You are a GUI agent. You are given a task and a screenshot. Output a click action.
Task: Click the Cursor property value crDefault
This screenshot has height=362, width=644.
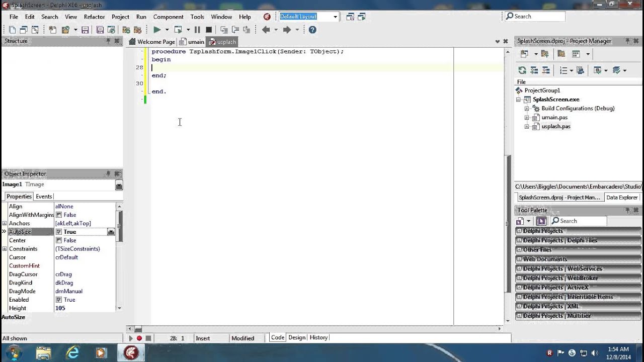[66, 257]
